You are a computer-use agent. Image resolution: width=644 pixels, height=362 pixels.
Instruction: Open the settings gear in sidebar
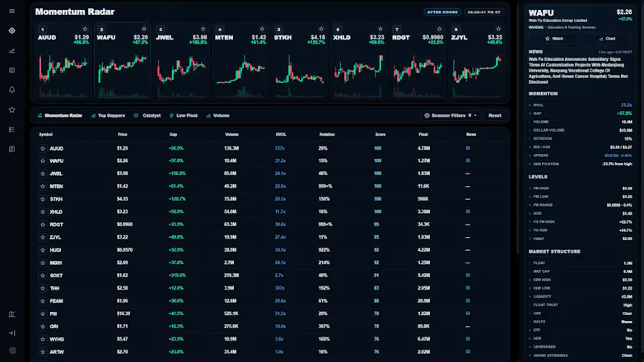pyautogui.click(x=12, y=350)
